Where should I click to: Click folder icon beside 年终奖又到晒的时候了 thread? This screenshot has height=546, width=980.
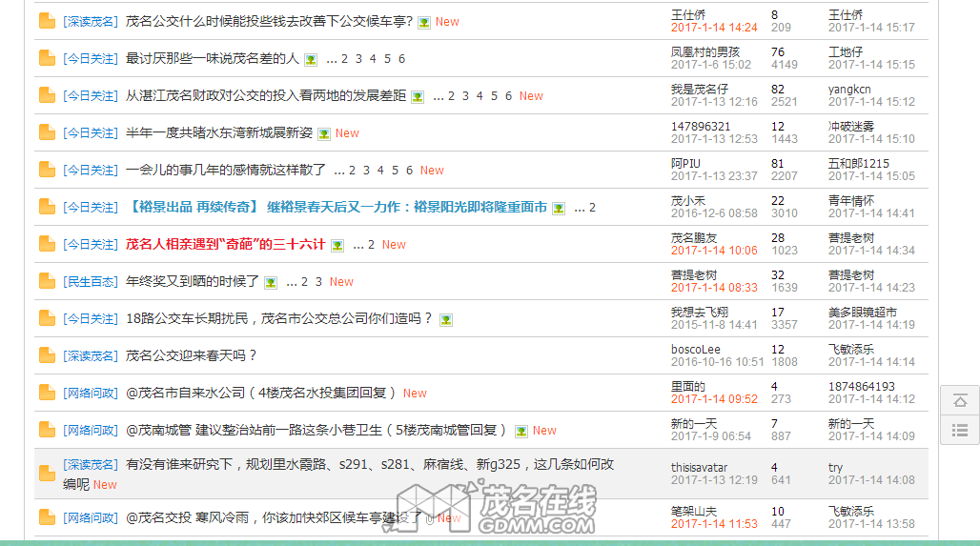pos(47,281)
